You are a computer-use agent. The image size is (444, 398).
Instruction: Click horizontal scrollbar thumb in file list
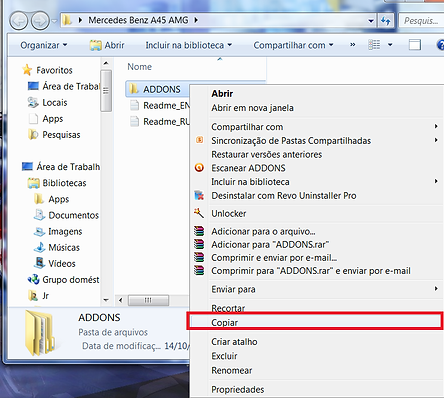[x=148, y=300]
